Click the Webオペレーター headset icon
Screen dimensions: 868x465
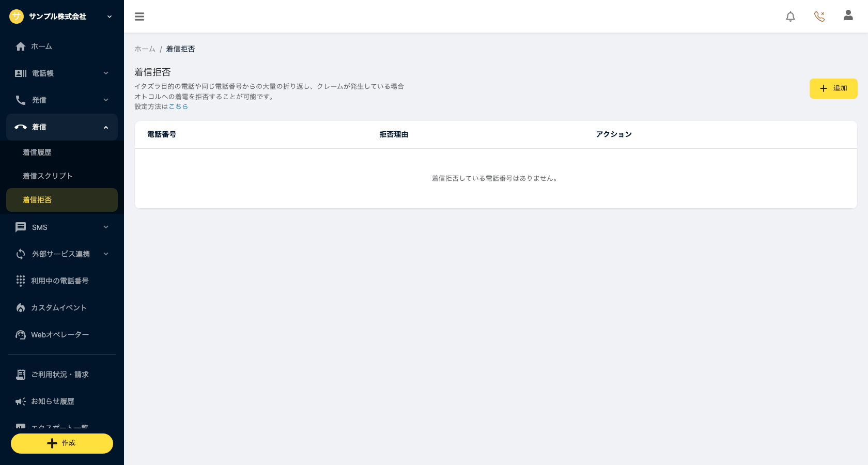(x=21, y=335)
